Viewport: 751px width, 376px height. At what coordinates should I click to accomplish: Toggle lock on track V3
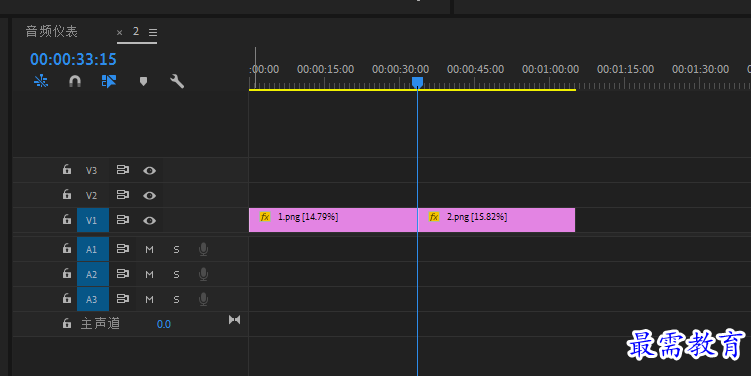pyautogui.click(x=67, y=170)
